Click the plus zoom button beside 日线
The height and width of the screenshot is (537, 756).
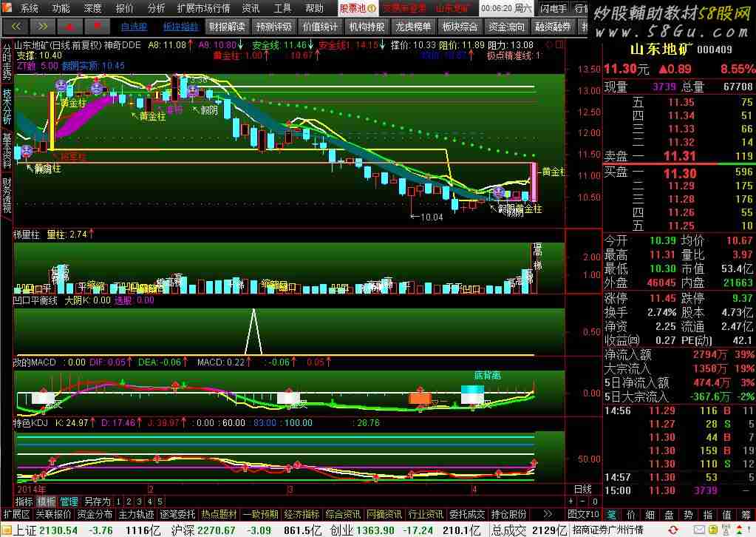click(571, 501)
